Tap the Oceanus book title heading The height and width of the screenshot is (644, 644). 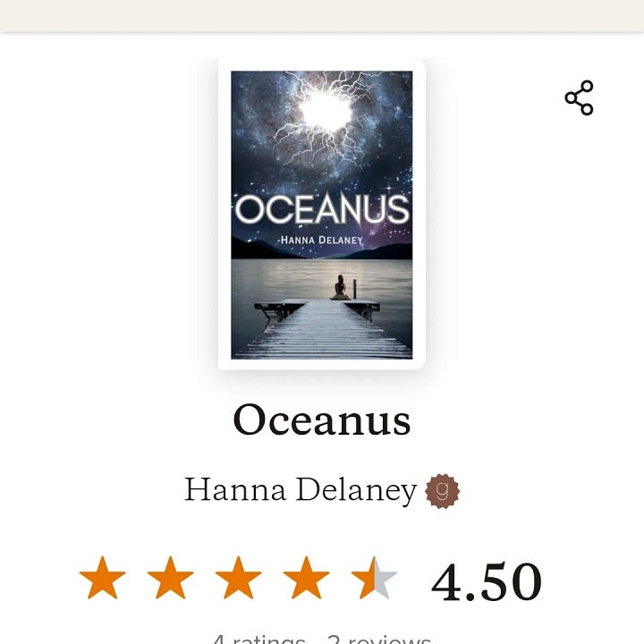pyautogui.click(x=322, y=419)
